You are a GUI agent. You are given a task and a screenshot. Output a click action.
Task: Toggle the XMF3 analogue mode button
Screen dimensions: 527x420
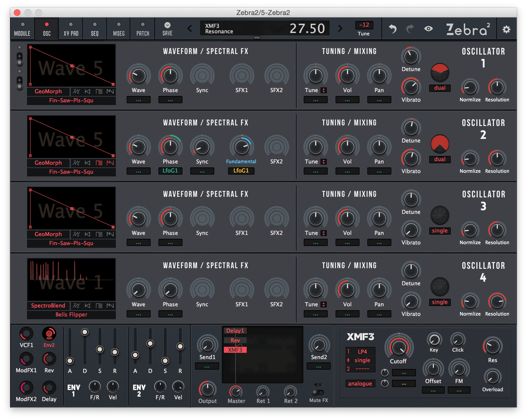click(360, 384)
